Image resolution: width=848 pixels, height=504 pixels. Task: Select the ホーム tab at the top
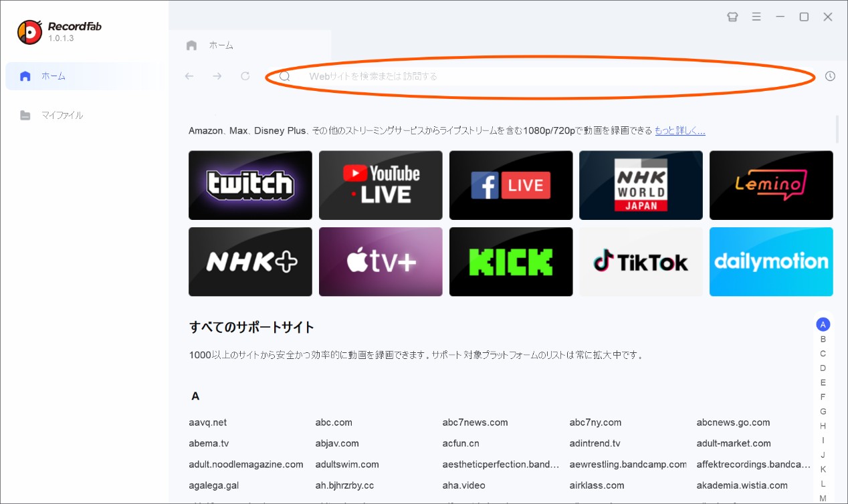pyautogui.click(x=249, y=45)
